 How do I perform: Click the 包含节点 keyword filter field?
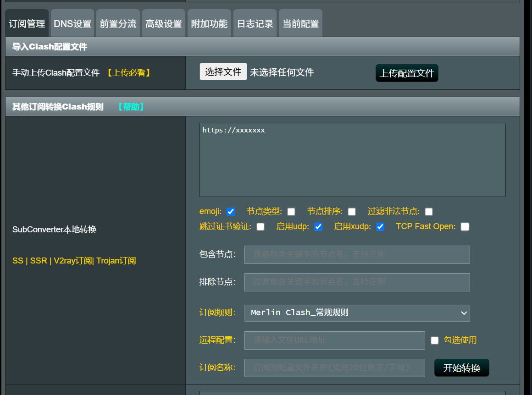tap(357, 255)
